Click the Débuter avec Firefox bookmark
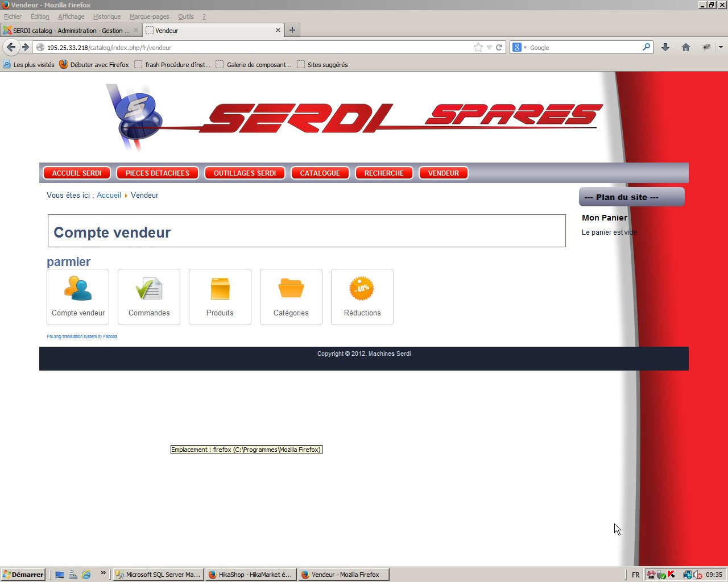Screen dimensions: 728x582 point(94,65)
